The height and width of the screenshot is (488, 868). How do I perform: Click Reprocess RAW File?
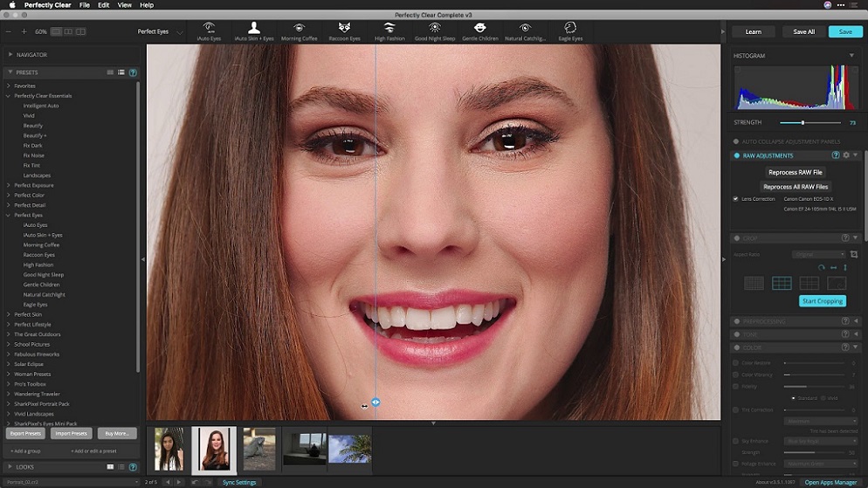(x=795, y=172)
